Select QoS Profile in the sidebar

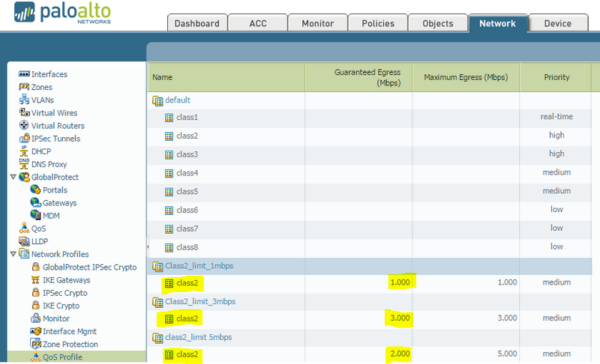coord(62,357)
